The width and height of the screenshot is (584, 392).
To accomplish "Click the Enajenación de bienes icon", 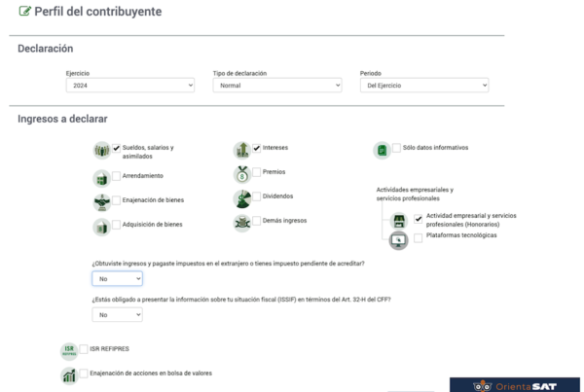I will pyautogui.click(x=101, y=202).
